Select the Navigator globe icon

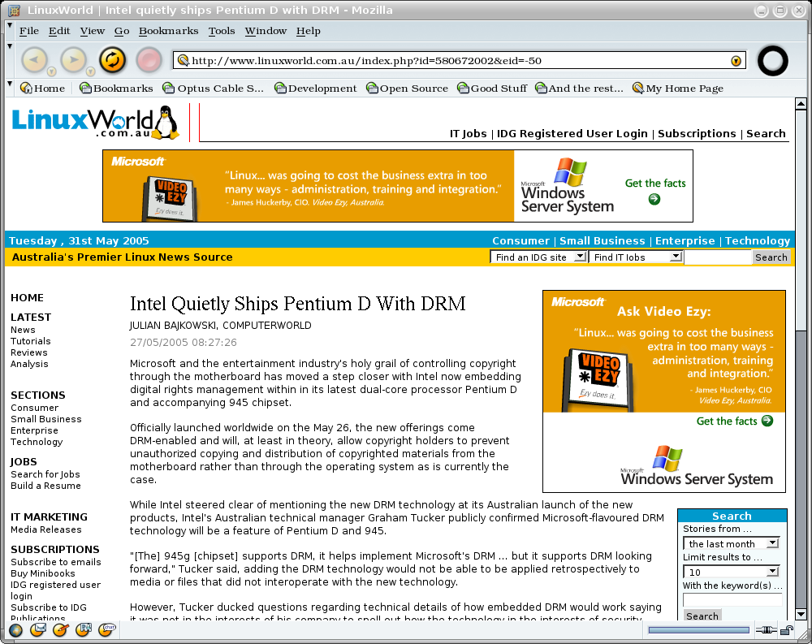[15, 630]
